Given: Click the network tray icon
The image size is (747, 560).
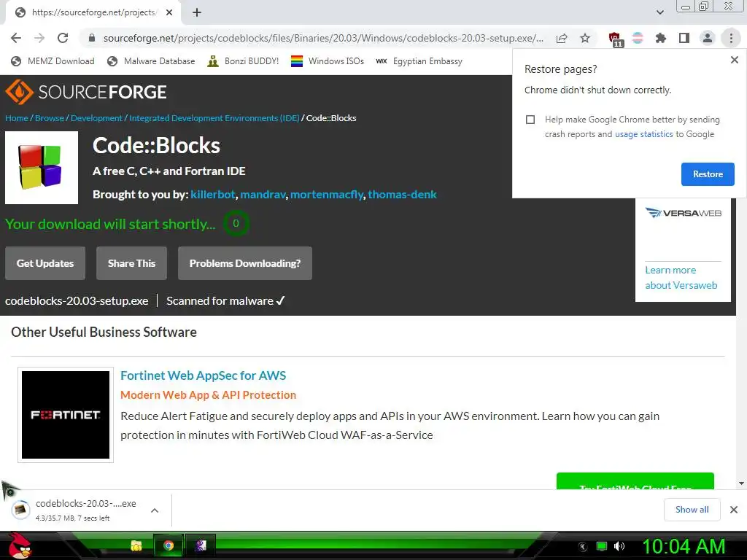Looking at the screenshot, I should 602,547.
